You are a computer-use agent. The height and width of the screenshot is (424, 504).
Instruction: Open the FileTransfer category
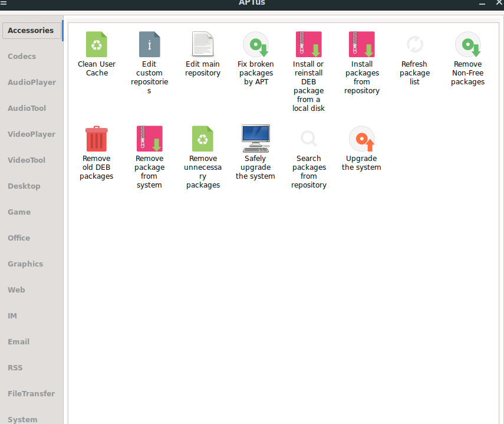click(31, 394)
